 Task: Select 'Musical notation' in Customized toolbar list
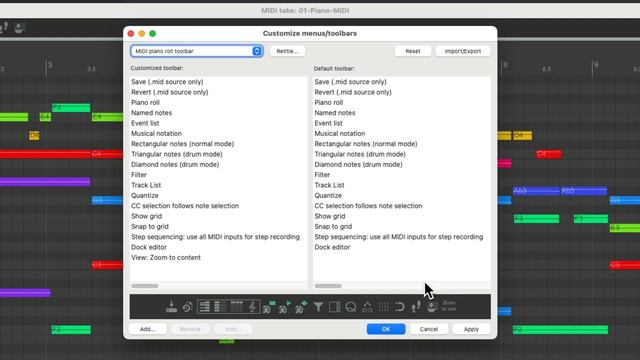click(x=156, y=133)
